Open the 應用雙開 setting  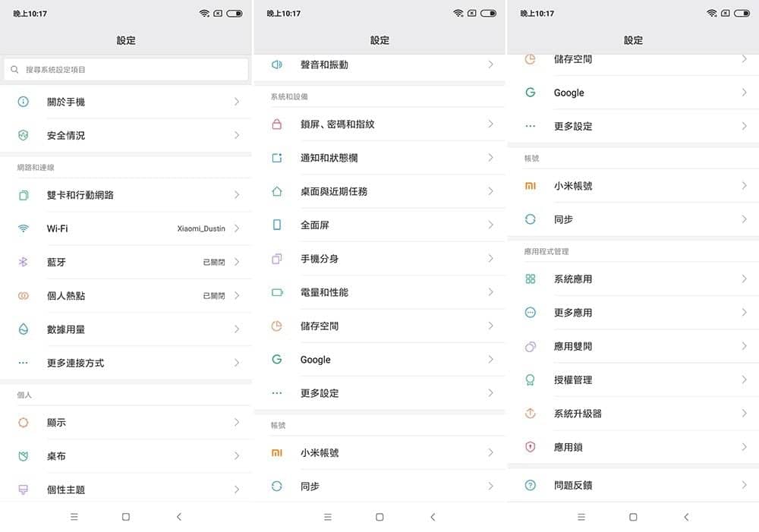(x=633, y=346)
